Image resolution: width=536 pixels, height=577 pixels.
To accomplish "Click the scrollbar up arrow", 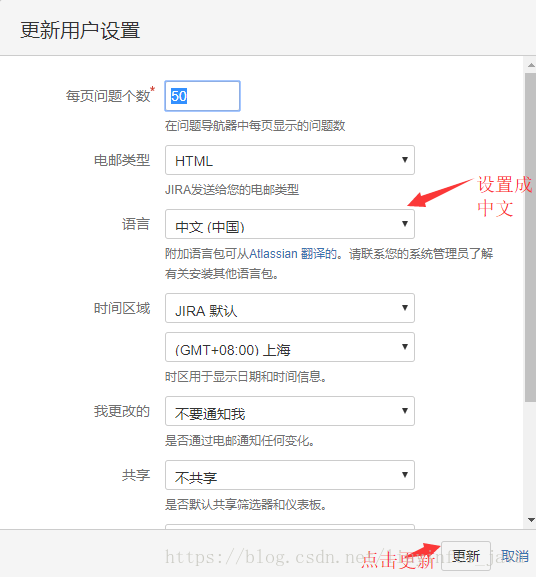I will [531, 65].
